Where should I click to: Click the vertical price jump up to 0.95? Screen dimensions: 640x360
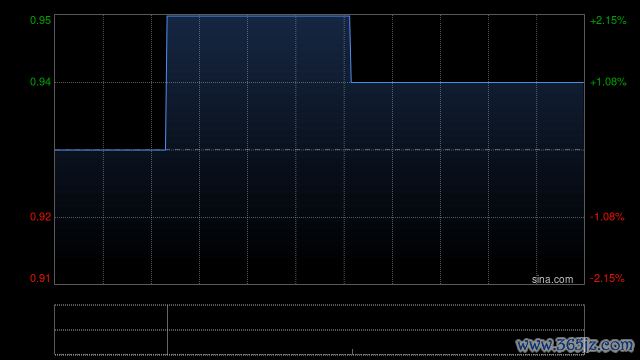pyautogui.click(x=166, y=83)
